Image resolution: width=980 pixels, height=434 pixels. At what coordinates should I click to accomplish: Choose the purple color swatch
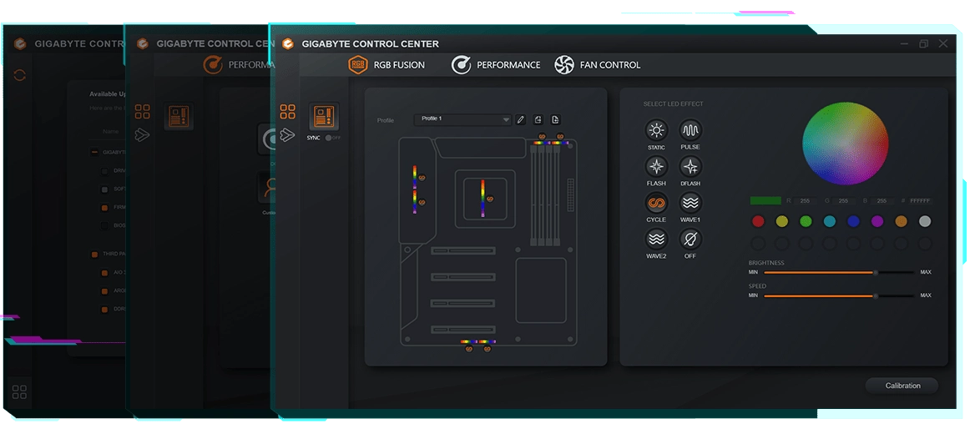[877, 221]
